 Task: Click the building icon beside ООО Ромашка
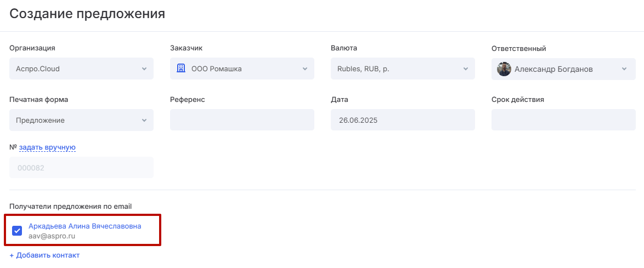click(x=181, y=69)
